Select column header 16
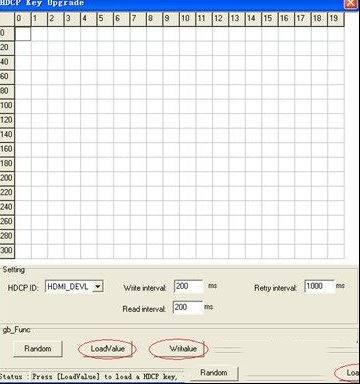 coord(286,19)
